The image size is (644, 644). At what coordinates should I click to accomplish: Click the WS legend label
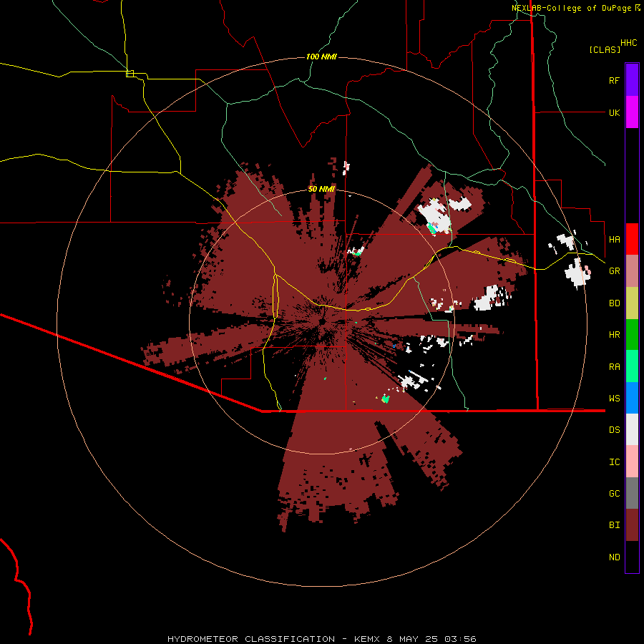614,398
